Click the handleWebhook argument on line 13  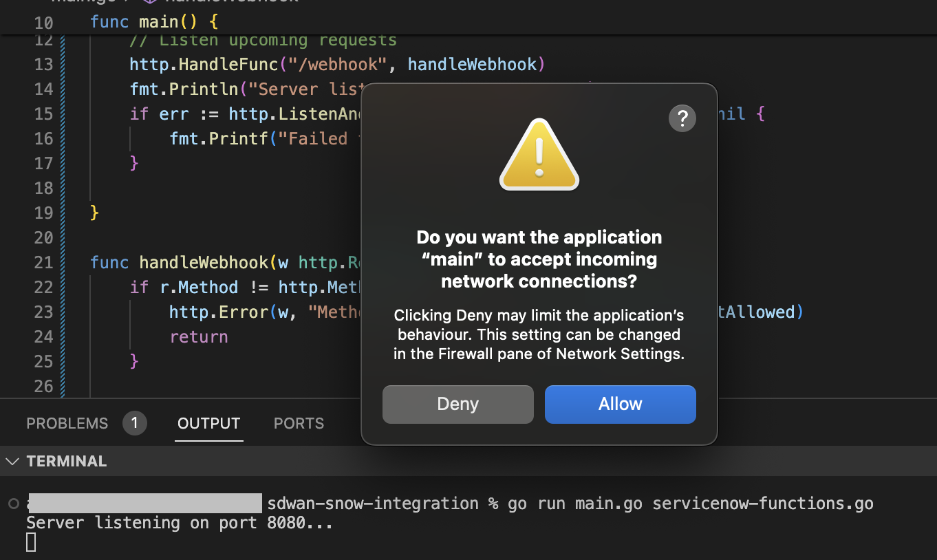472,65
